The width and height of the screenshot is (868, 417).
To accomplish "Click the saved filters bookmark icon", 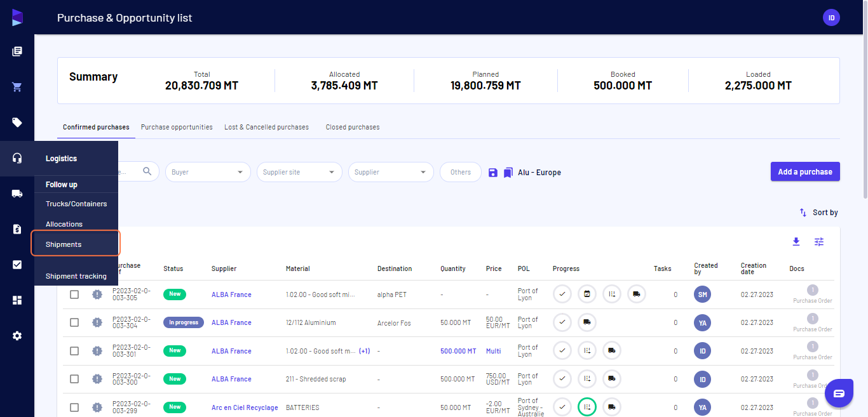I will tap(508, 172).
